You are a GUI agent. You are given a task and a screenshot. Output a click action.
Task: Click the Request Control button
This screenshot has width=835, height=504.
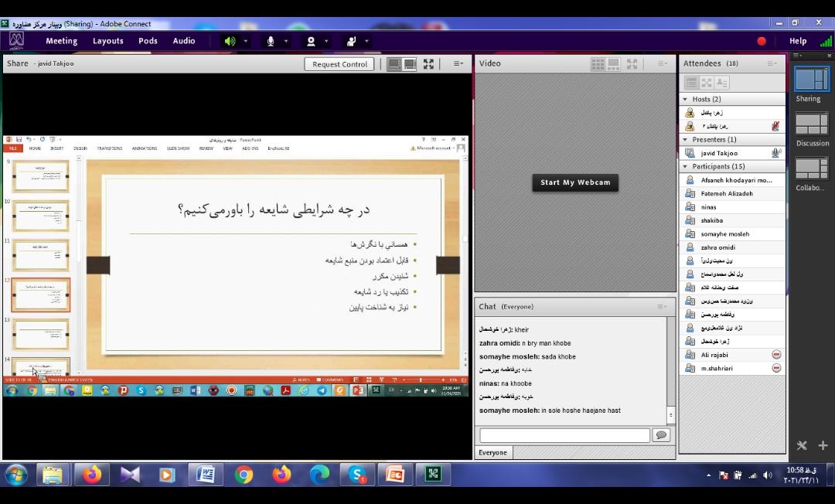339,64
